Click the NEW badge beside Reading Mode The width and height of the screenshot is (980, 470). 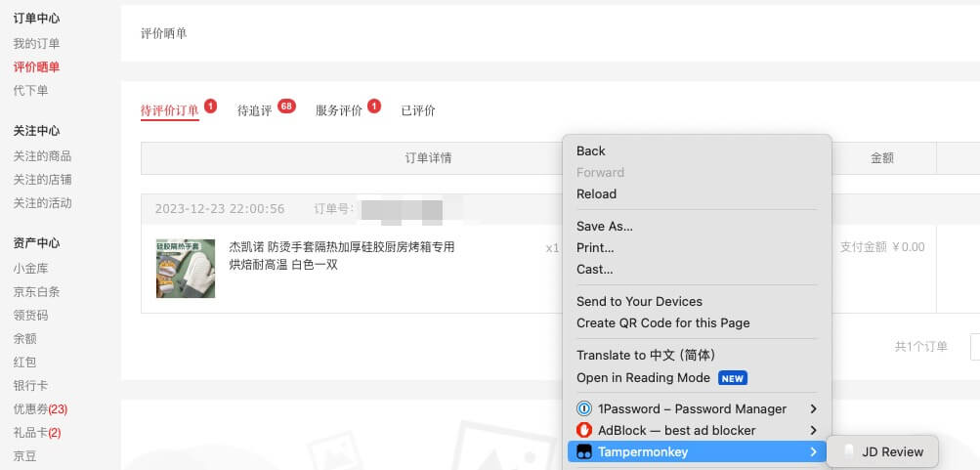tap(733, 378)
